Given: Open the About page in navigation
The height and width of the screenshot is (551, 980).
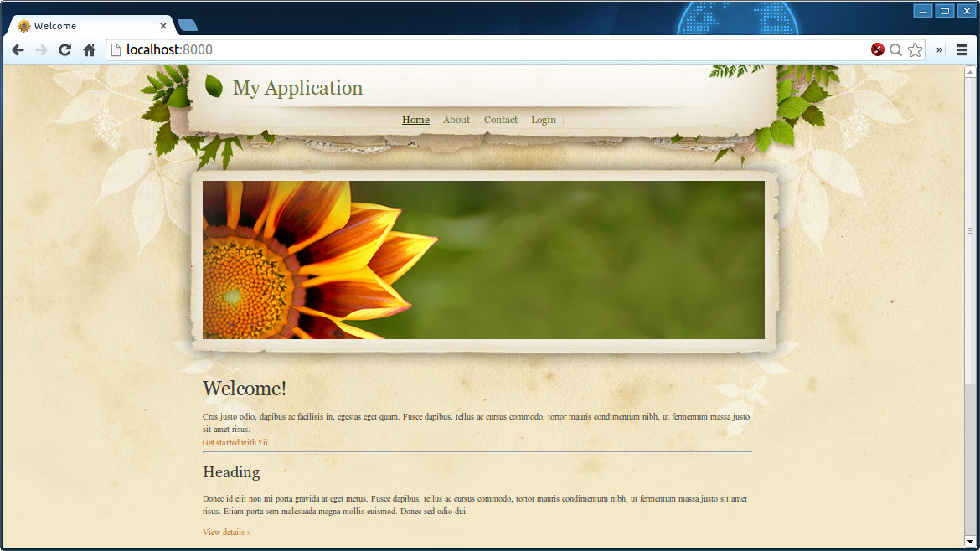Looking at the screenshot, I should tap(456, 120).
